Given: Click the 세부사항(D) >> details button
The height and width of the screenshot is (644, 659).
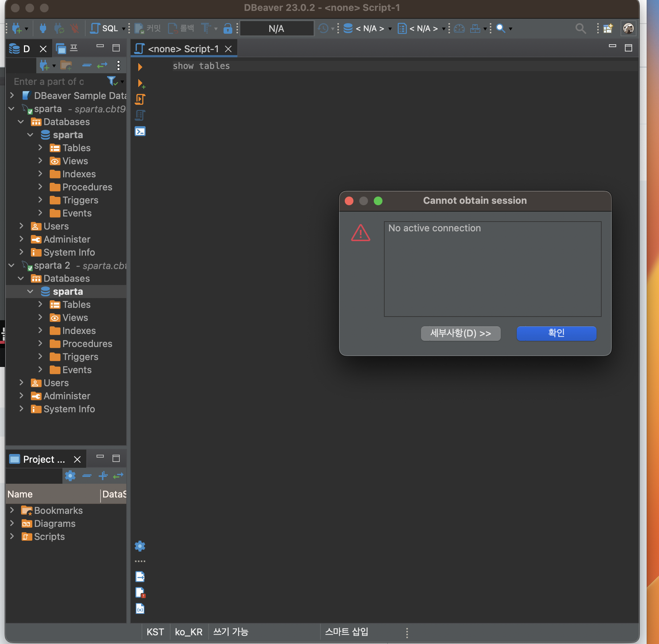Looking at the screenshot, I should [x=461, y=333].
